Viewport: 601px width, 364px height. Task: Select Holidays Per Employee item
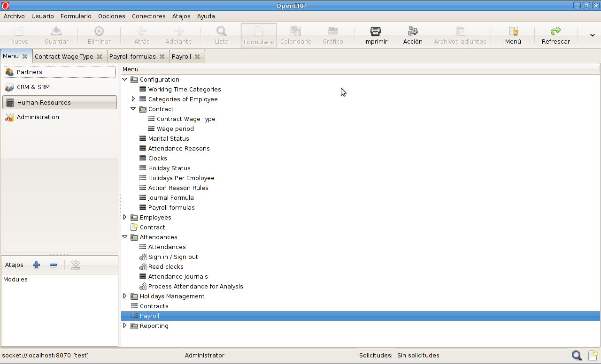(x=181, y=178)
